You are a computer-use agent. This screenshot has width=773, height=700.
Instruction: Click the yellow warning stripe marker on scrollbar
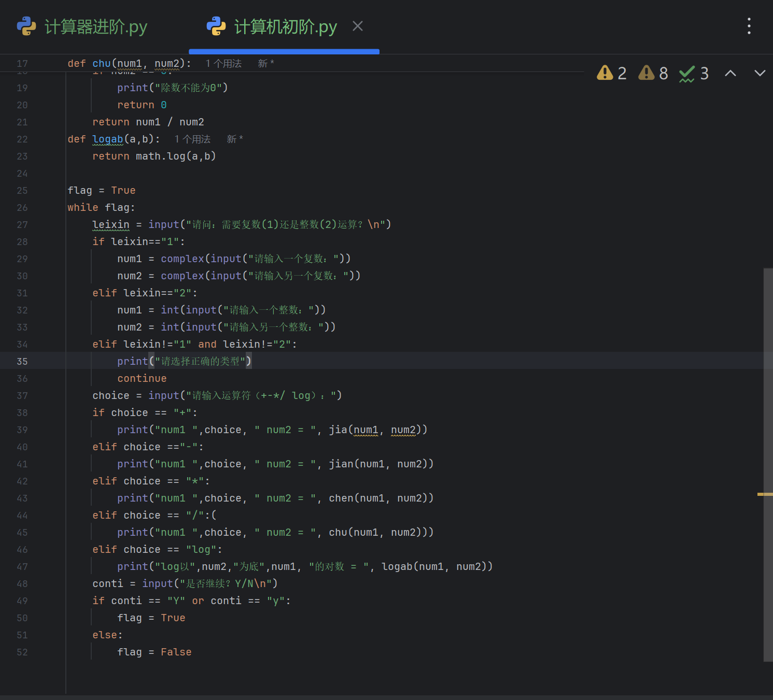pos(765,494)
